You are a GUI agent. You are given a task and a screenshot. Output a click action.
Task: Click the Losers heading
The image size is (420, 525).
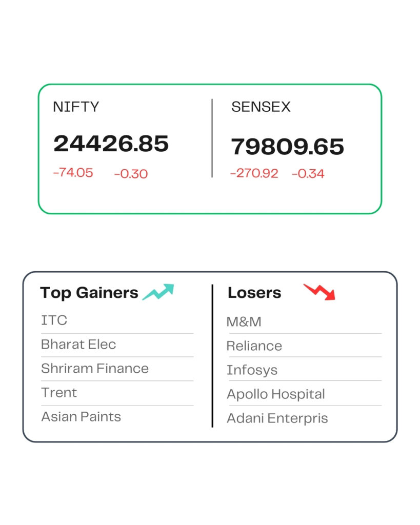tap(254, 293)
